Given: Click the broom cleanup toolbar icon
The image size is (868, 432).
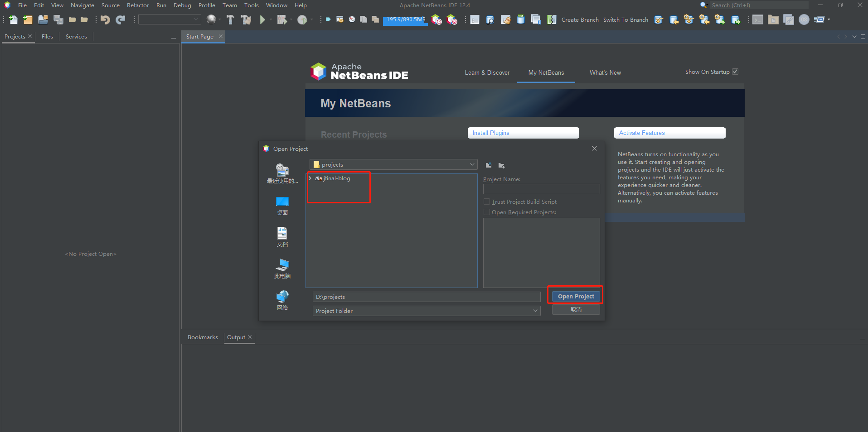Looking at the screenshot, I should [506, 19].
